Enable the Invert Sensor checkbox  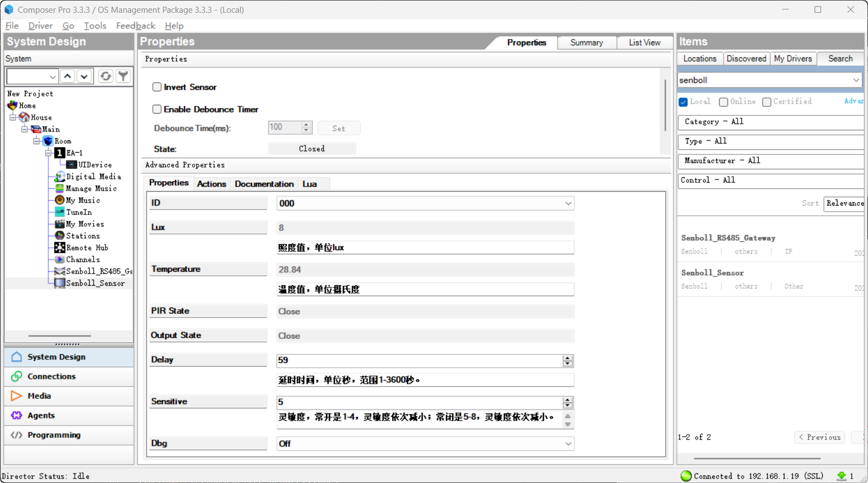click(157, 87)
